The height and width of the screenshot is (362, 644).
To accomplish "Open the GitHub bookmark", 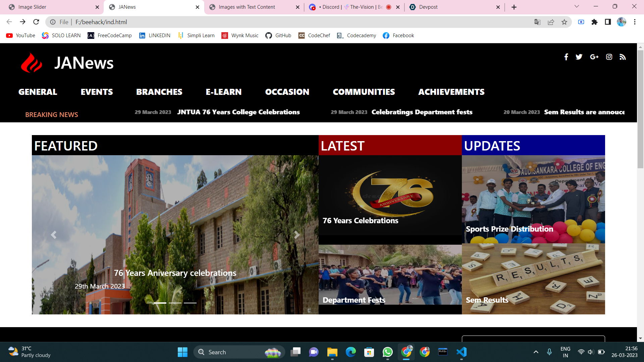I will click(278, 36).
